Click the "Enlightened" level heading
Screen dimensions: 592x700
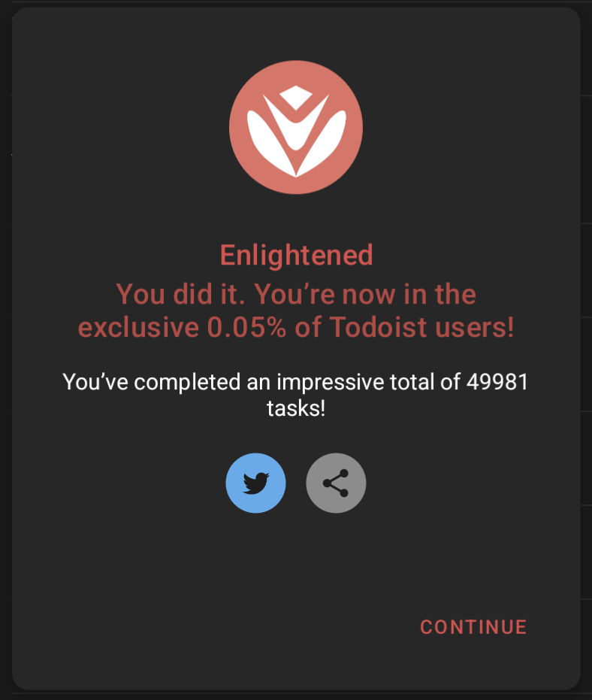[x=296, y=255]
